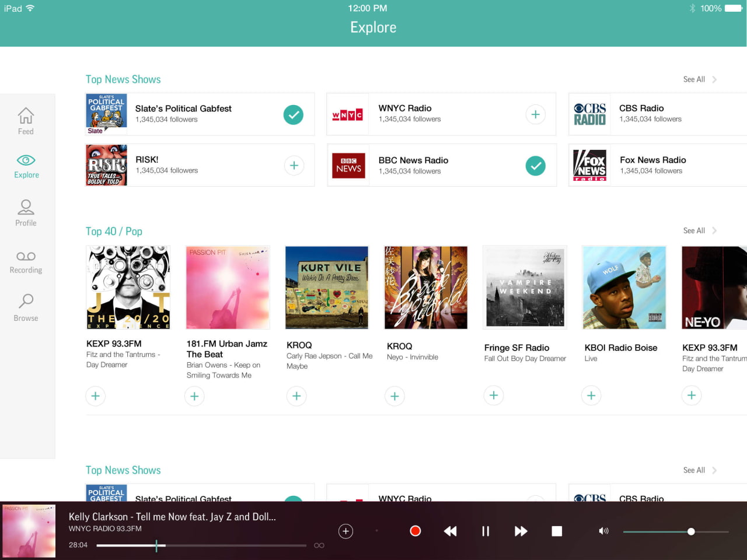Open the Passion Pit album artwork thumbnail

(x=29, y=531)
